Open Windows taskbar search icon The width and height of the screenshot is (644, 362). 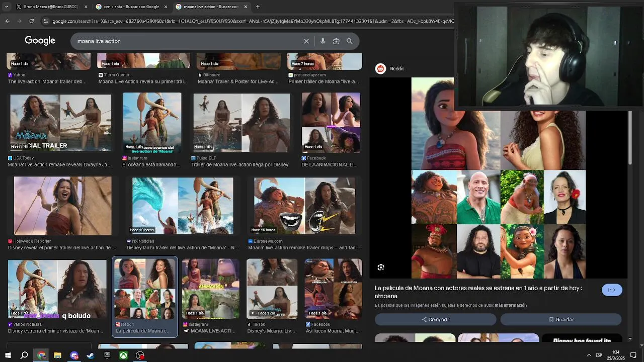24,355
